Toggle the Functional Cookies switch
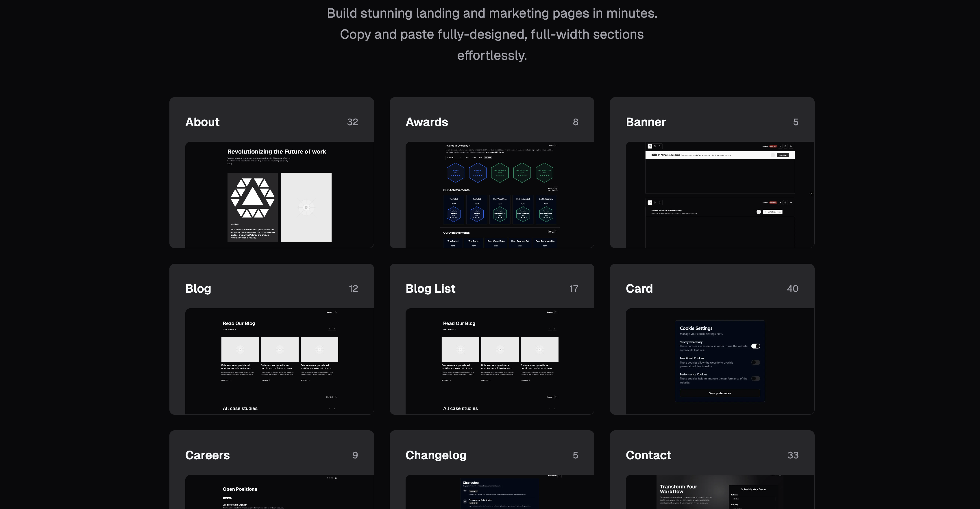Viewport: 980px width, 509px height. (756, 362)
